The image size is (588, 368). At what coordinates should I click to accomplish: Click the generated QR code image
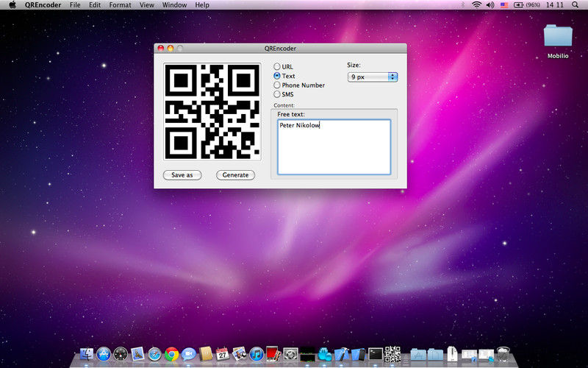212,112
